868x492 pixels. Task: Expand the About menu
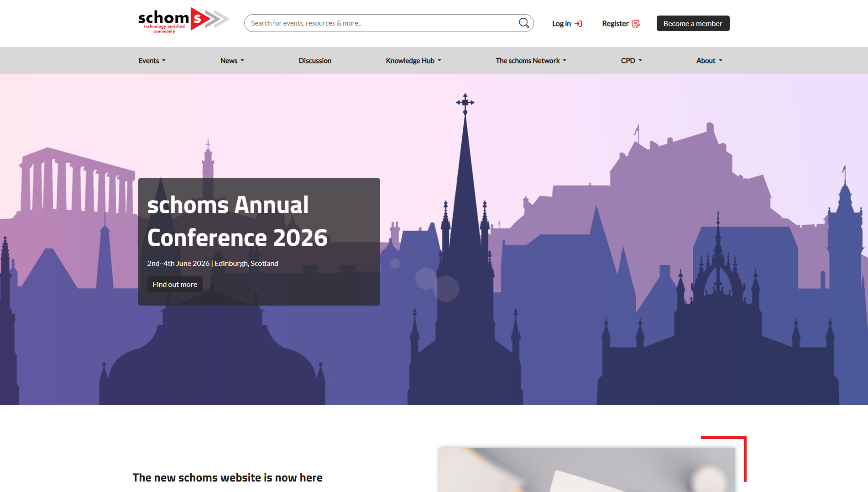709,61
